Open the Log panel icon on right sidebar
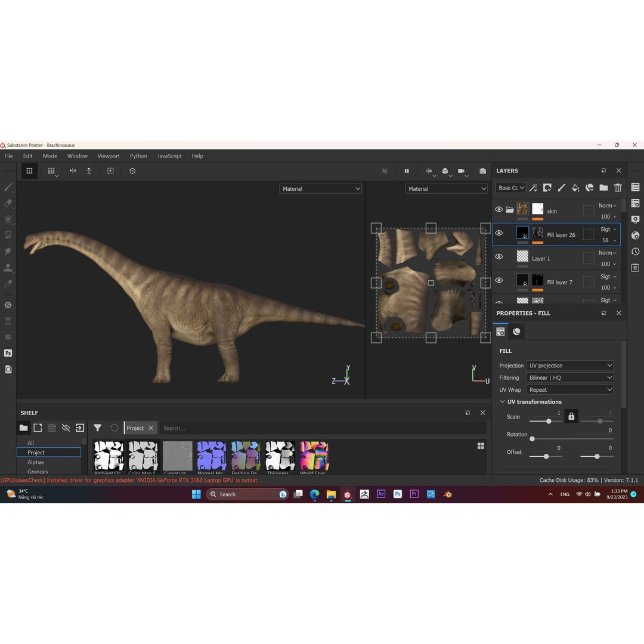Screen dimensions: 644x644 [636, 268]
